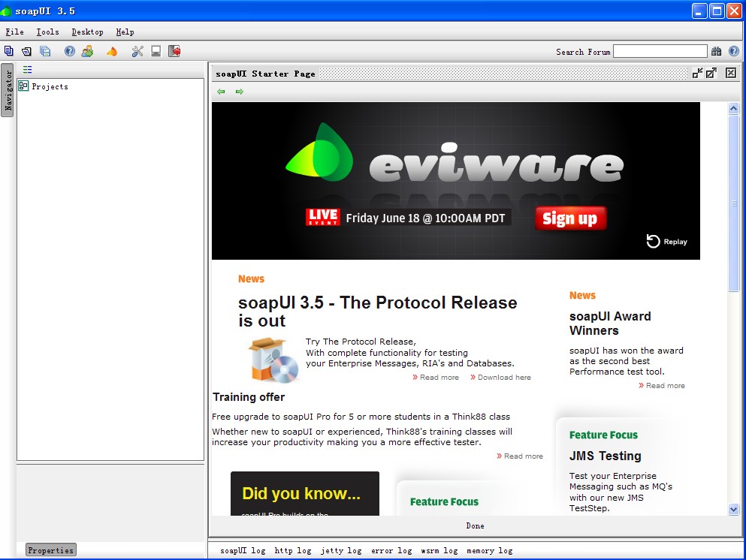Go forward with the green right arrow
This screenshot has width=746, height=560.
240,92
